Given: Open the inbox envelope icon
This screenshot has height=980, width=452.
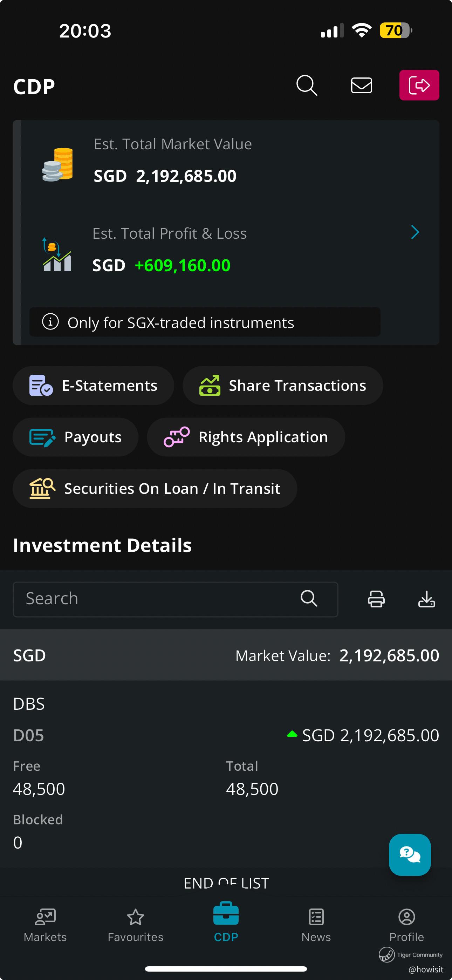Looking at the screenshot, I should click(x=361, y=85).
